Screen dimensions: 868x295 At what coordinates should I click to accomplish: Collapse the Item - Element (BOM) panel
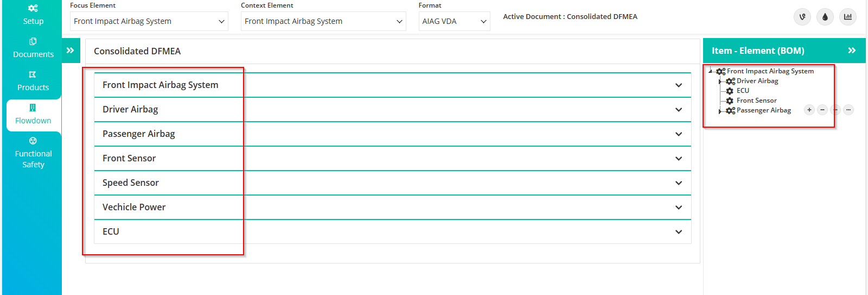tap(852, 51)
